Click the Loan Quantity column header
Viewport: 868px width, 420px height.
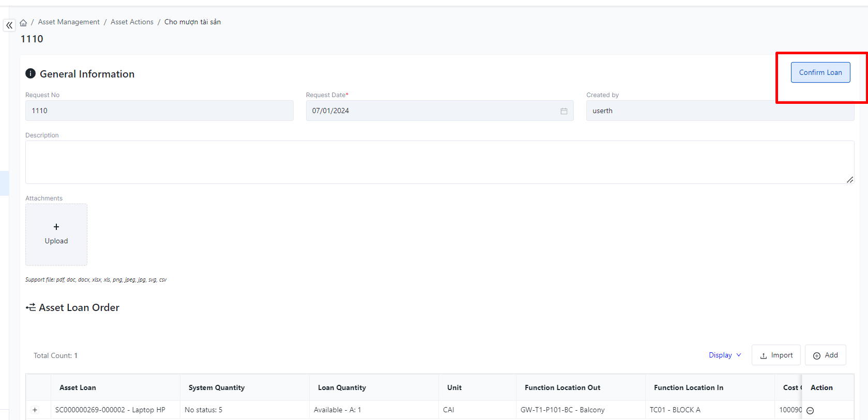[x=342, y=388]
